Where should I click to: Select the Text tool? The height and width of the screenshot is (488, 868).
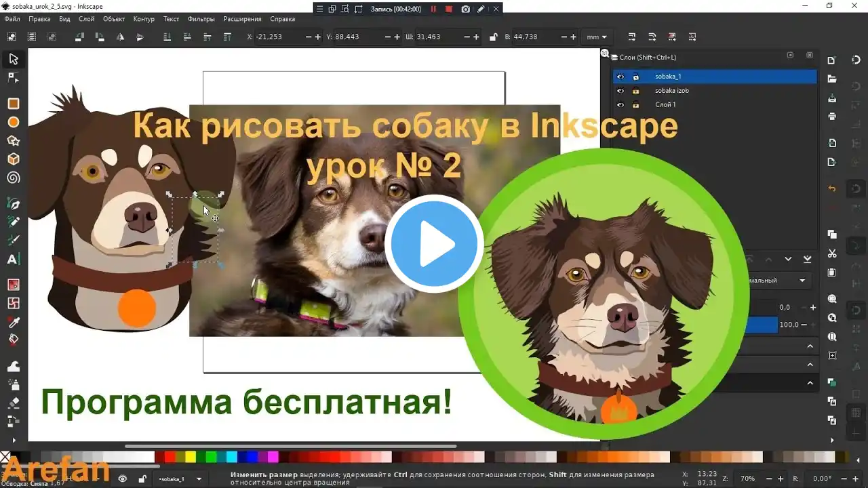(x=13, y=259)
